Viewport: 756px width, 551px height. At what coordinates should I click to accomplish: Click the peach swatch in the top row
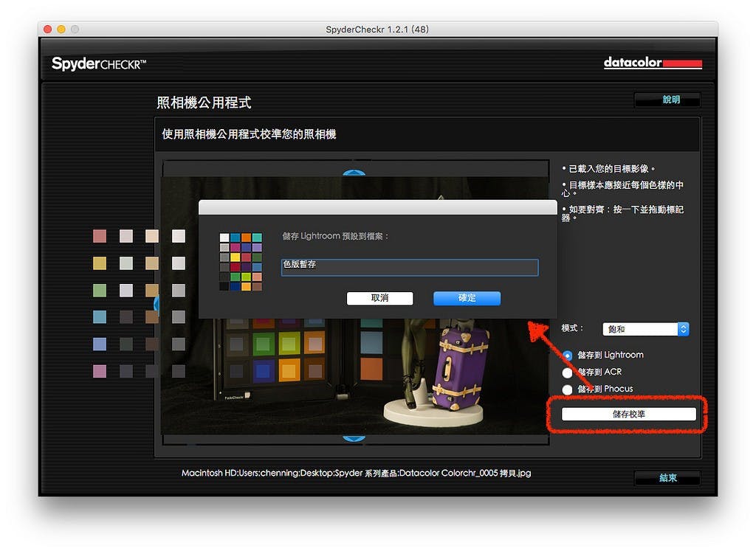coord(152,236)
